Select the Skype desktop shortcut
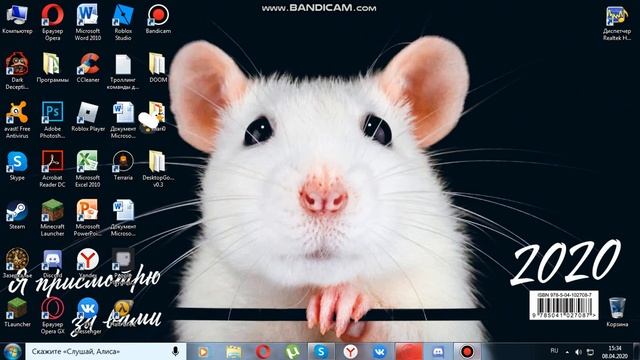This screenshot has width=640, height=360. point(17,166)
